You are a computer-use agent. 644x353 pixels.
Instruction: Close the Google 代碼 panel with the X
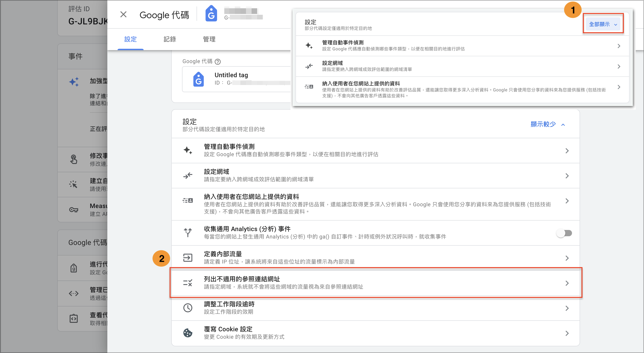[123, 15]
